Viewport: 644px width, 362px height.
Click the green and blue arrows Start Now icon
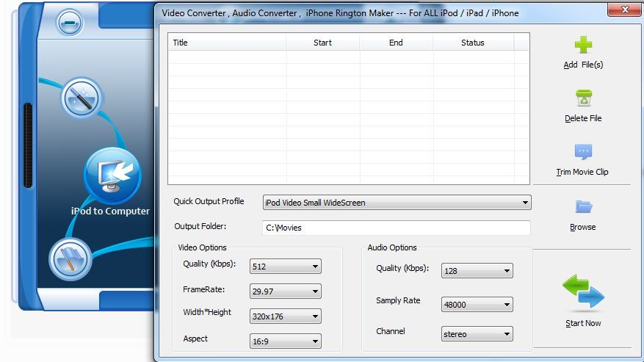coord(583,292)
